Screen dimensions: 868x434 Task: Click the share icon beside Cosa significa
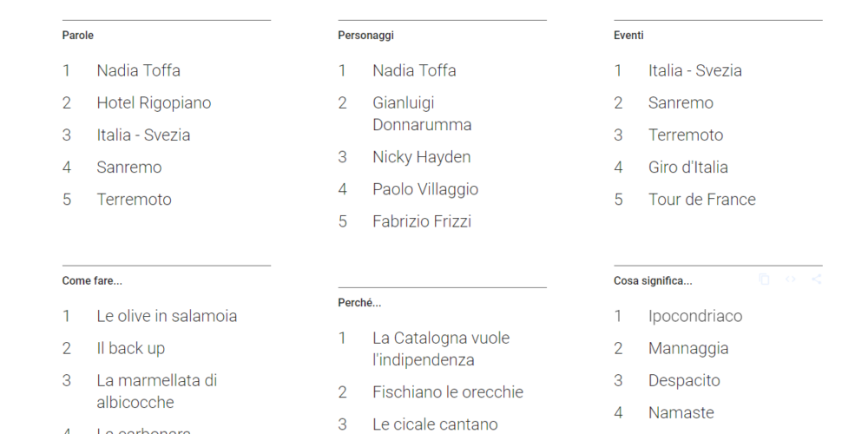(816, 279)
